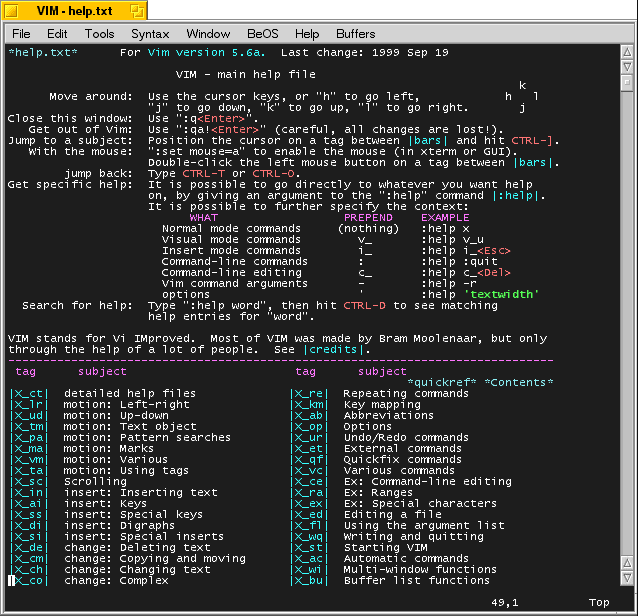The height and width of the screenshot is (616, 638).
Task: Click the top scroll-up arrow
Action: (627, 52)
